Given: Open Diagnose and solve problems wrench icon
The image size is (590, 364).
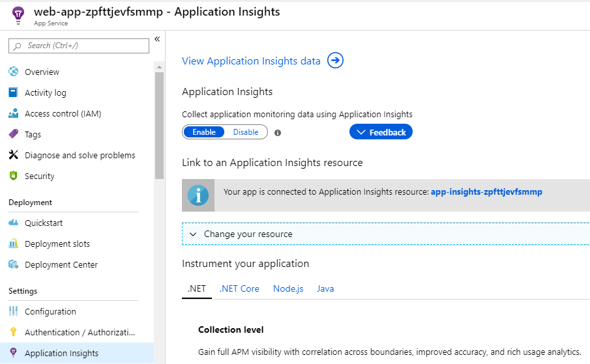Looking at the screenshot, I should pos(13,156).
